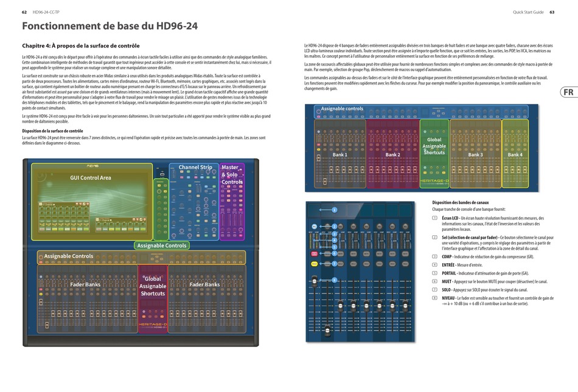578x392 pixels.
Task: Click the bold term 'PORTAIL'
Action: pos(449,273)
